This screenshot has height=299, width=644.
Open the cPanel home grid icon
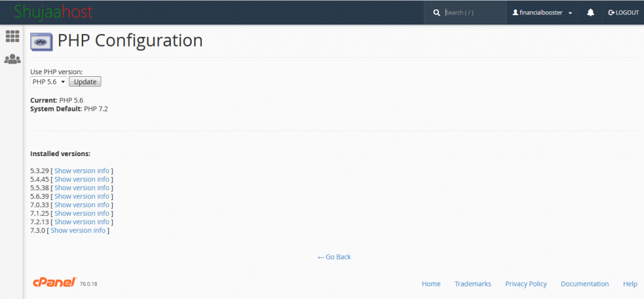coord(13,36)
